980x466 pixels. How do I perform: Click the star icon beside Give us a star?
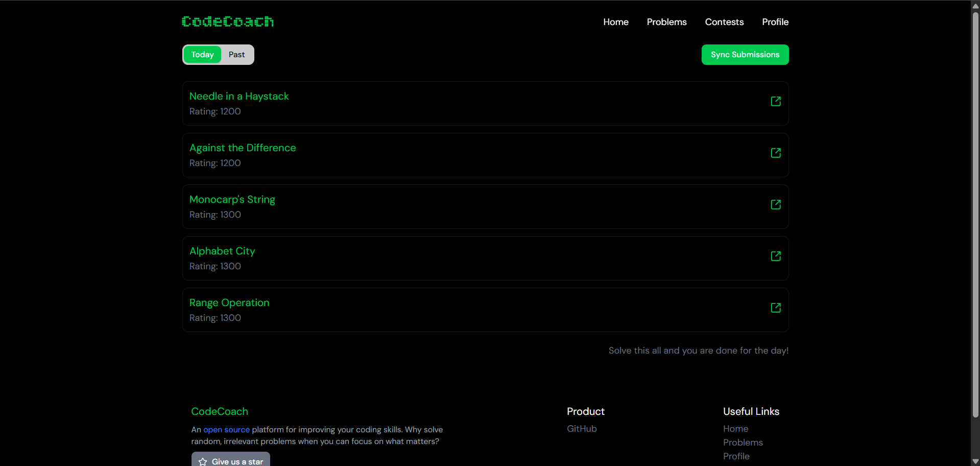click(203, 461)
